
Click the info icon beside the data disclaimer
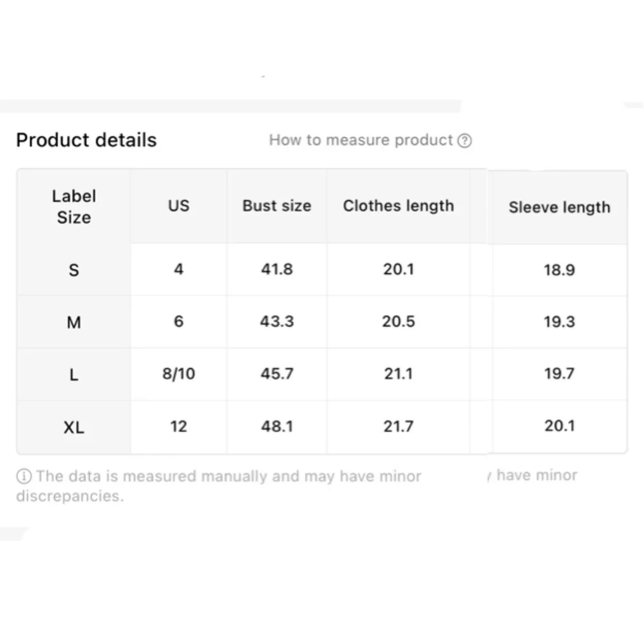click(x=24, y=477)
